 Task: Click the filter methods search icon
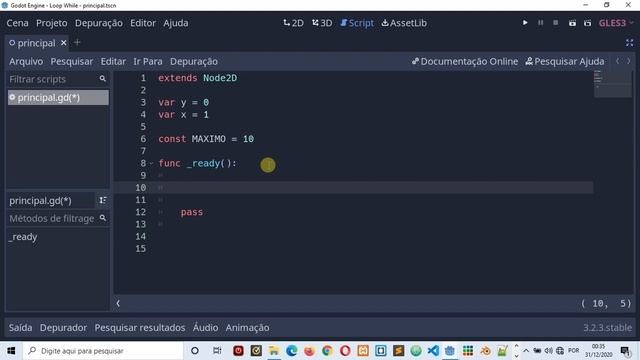coord(102,218)
